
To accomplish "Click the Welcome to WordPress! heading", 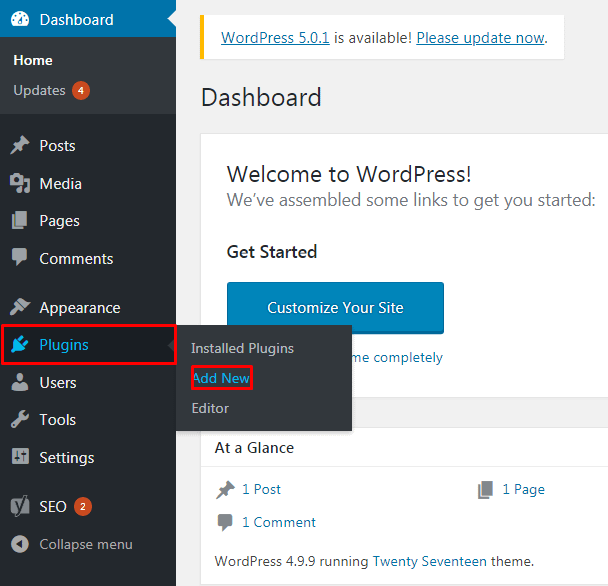I will pyautogui.click(x=349, y=174).
